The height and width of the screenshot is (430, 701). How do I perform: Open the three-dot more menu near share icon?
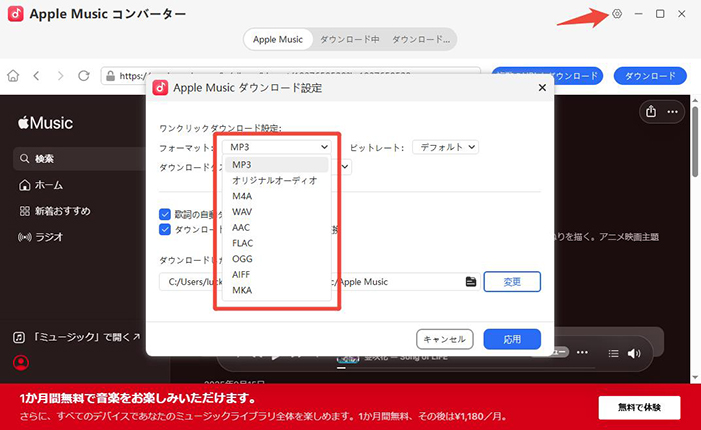pyautogui.click(x=672, y=112)
